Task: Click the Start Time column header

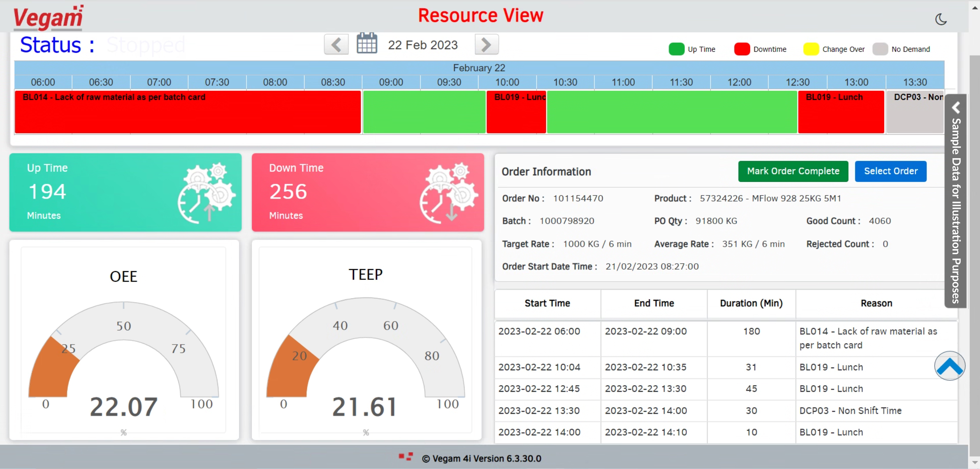Action: coord(547,303)
